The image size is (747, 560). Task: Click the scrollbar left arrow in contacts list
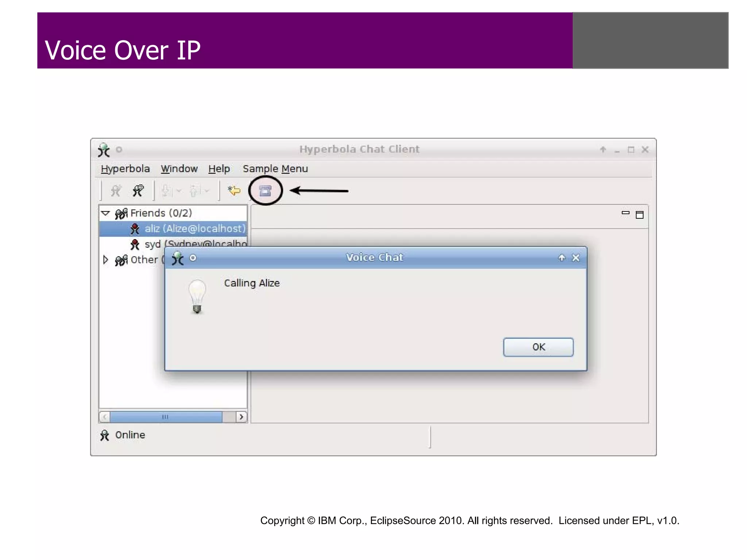coord(105,417)
